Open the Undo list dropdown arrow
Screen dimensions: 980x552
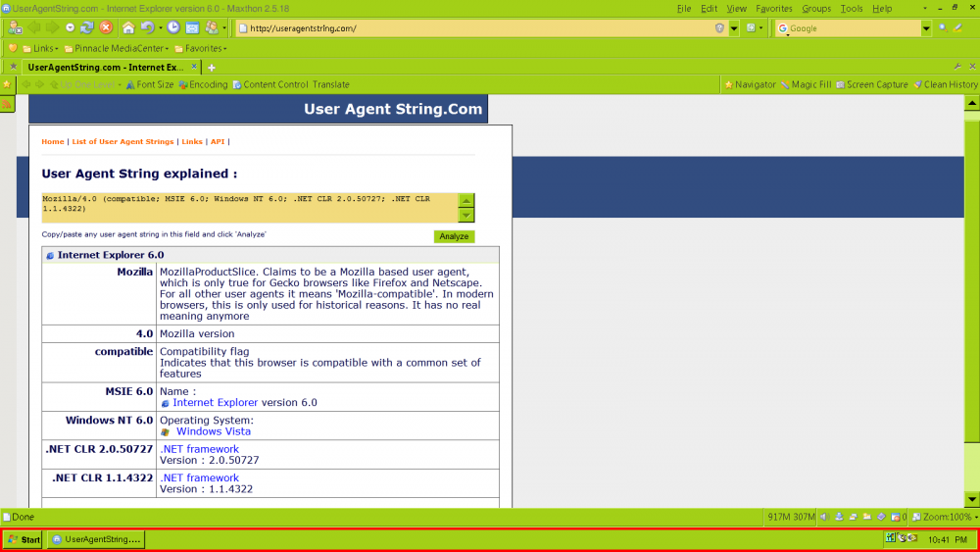coord(161,28)
